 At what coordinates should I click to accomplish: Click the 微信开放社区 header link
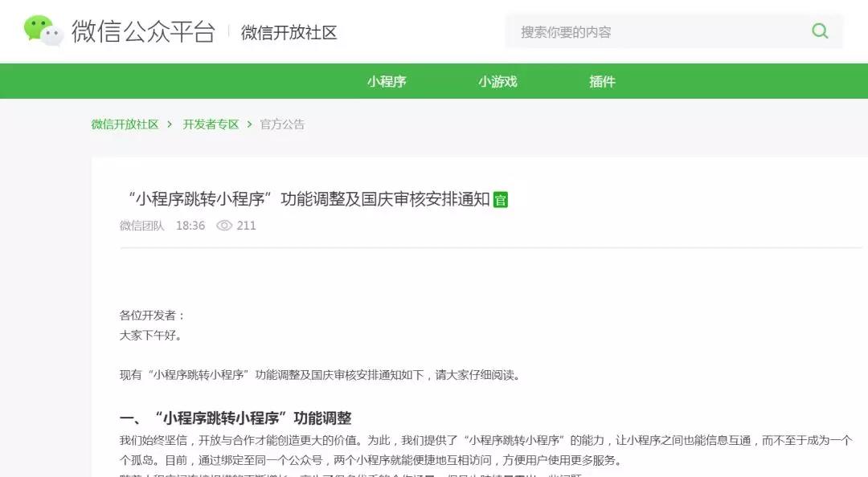pyautogui.click(x=289, y=32)
